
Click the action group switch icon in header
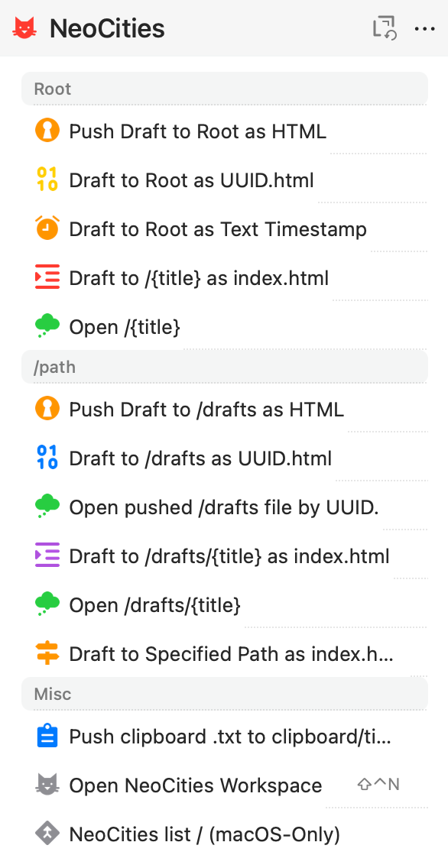[x=385, y=28]
